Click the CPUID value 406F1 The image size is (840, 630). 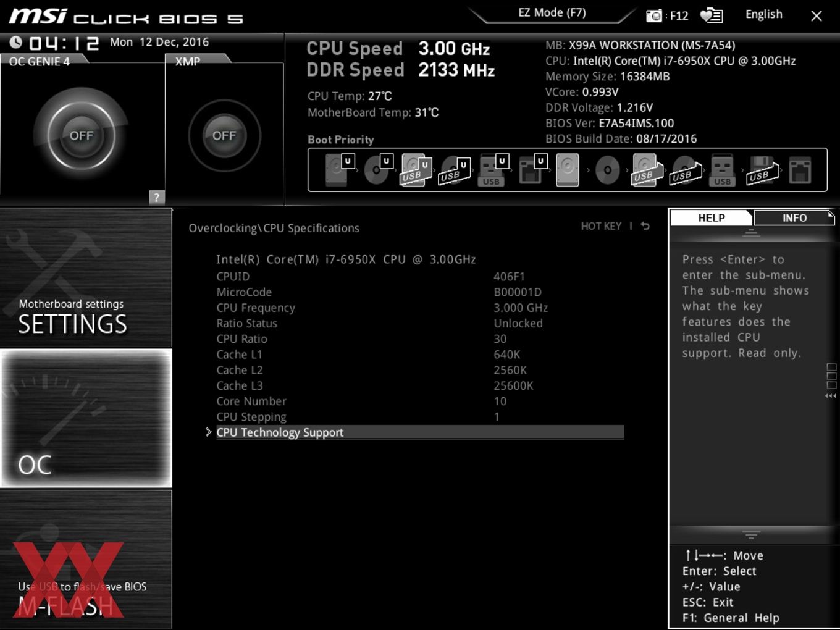tap(509, 277)
